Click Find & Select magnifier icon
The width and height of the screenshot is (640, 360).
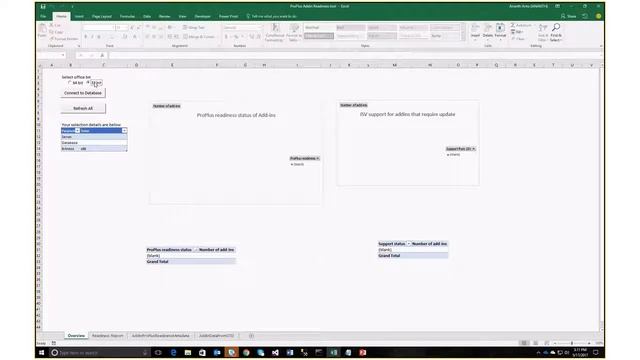pyautogui.click(x=556, y=28)
